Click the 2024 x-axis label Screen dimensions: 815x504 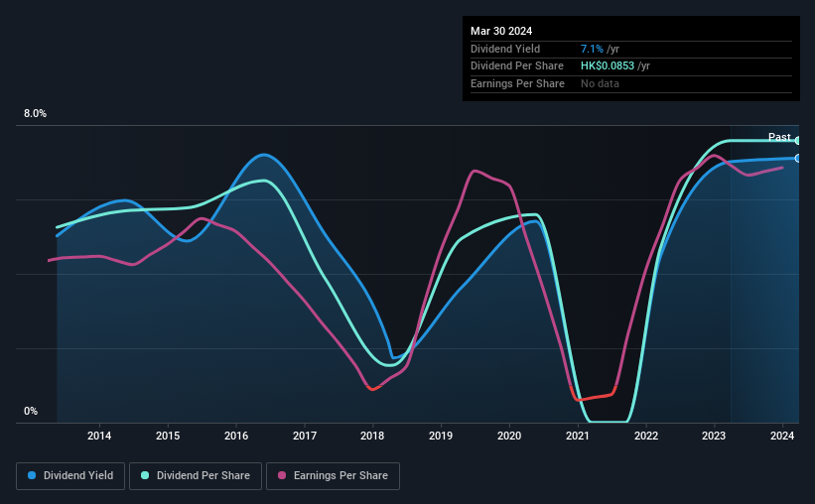tap(782, 436)
